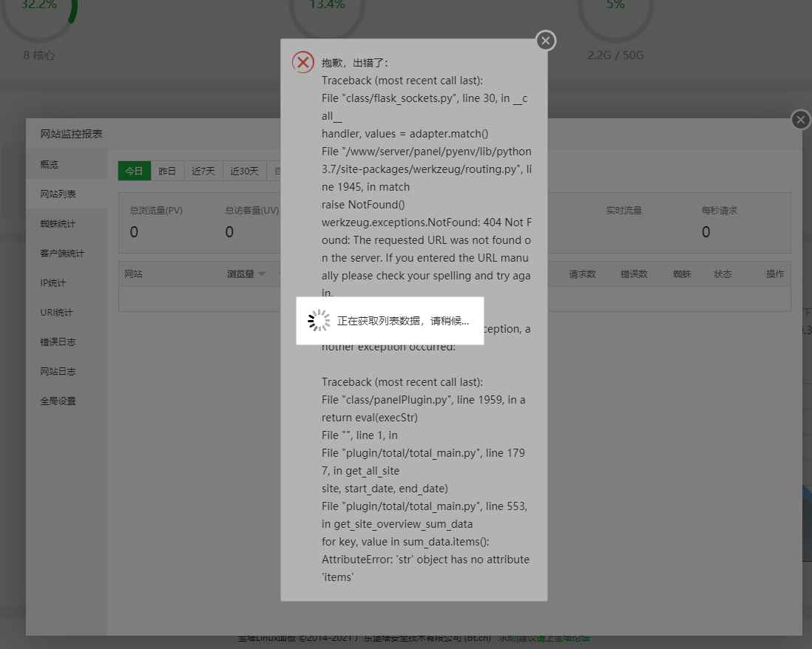The width and height of the screenshot is (812, 649).
Task: Click the 总访客量(UV) label
Action: (x=251, y=210)
